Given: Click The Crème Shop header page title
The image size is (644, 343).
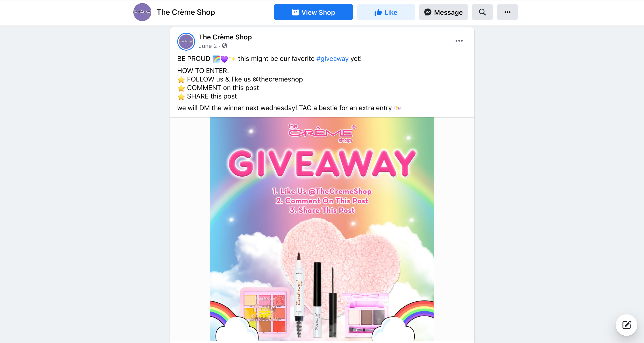Looking at the screenshot, I should (x=186, y=12).
